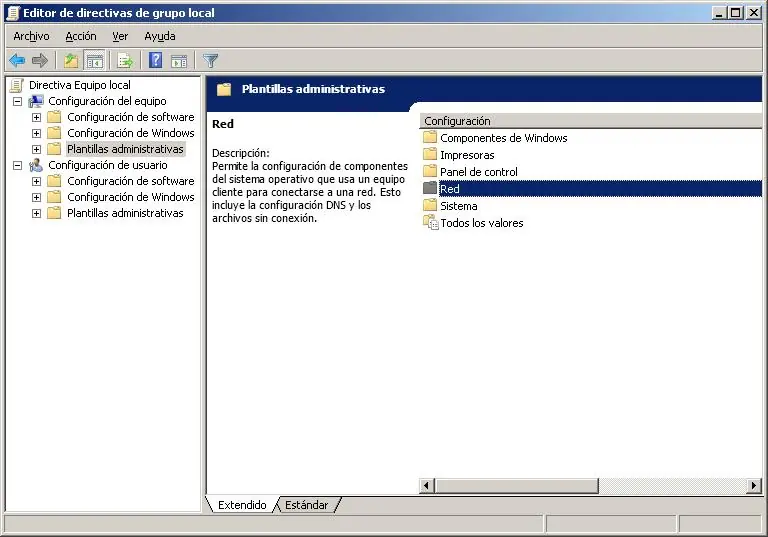768x537 pixels.
Task: Select Configuración del equipo in tree
Action: (x=107, y=101)
